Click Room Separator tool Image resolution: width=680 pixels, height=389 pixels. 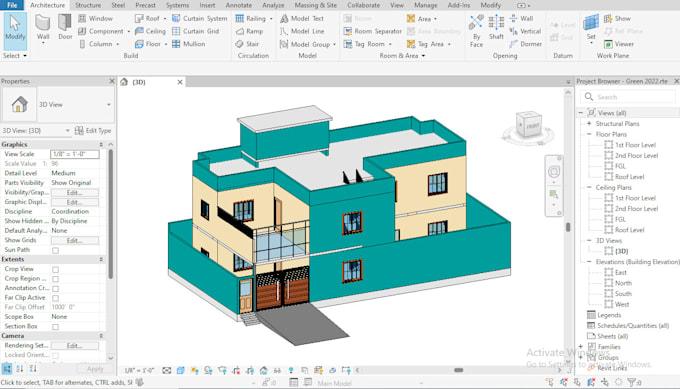tap(373, 31)
